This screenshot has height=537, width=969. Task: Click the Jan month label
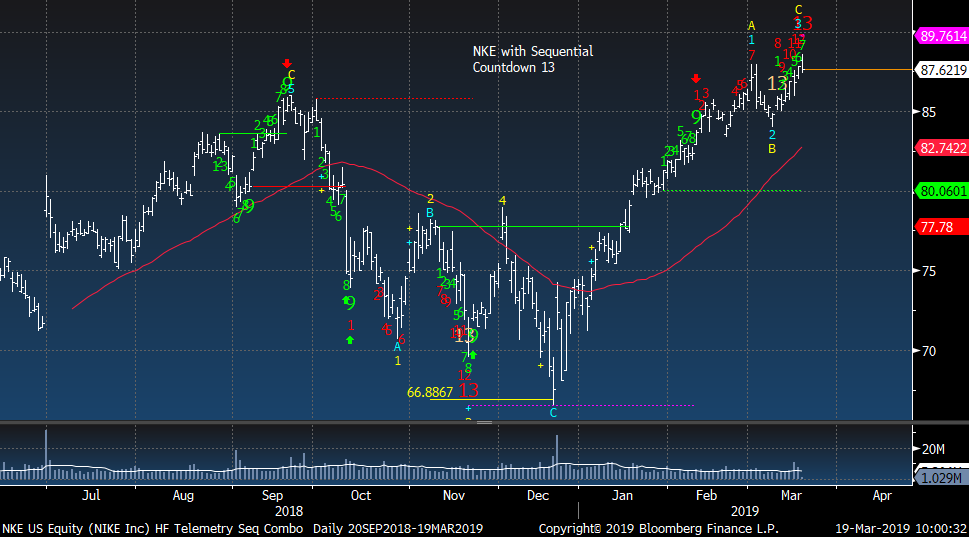pos(622,495)
